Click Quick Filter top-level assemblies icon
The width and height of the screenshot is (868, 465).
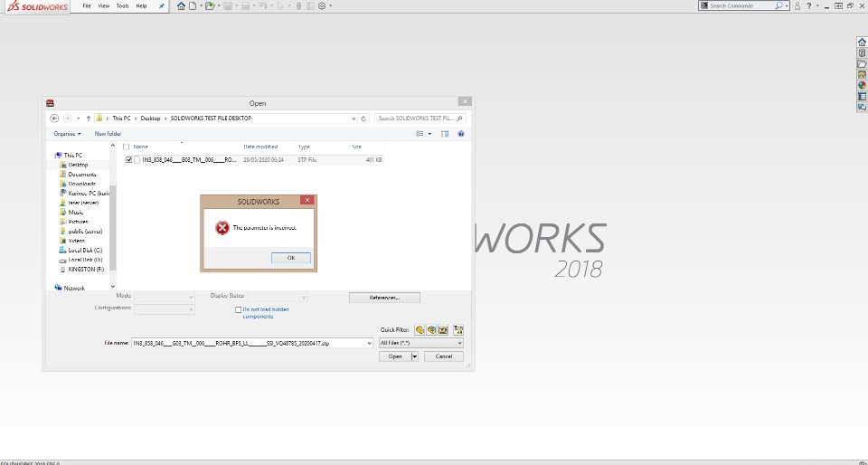[458, 330]
